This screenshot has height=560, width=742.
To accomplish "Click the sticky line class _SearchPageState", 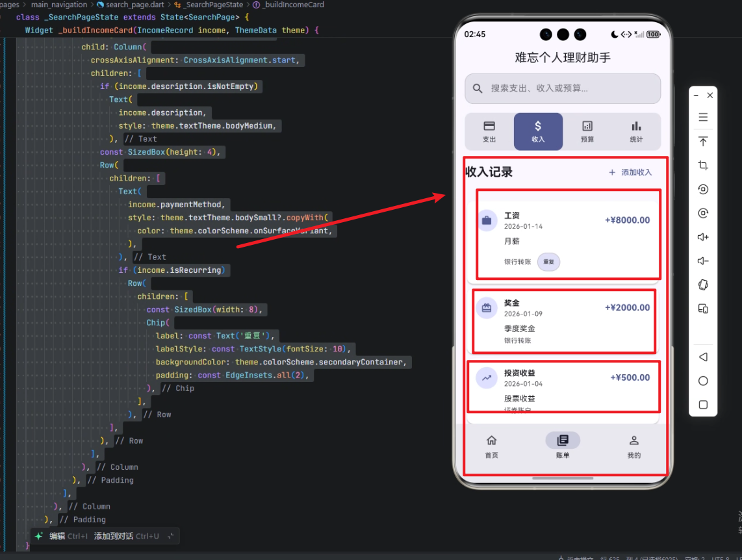I will [x=133, y=17].
